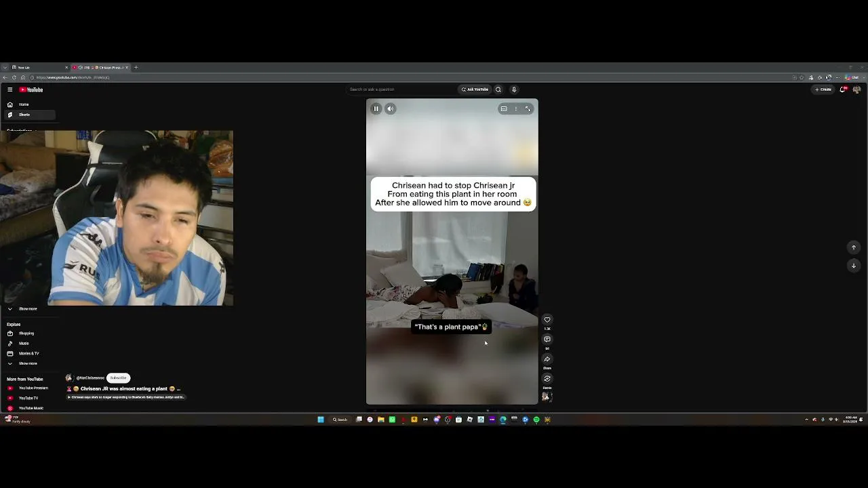The image size is (868, 488).
Task: Open taskbar clock and date
Action: pyautogui.click(x=850, y=420)
